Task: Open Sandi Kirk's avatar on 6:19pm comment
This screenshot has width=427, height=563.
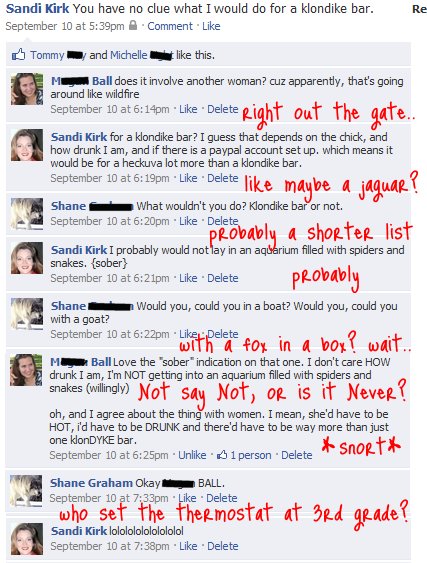Action: click(x=27, y=145)
